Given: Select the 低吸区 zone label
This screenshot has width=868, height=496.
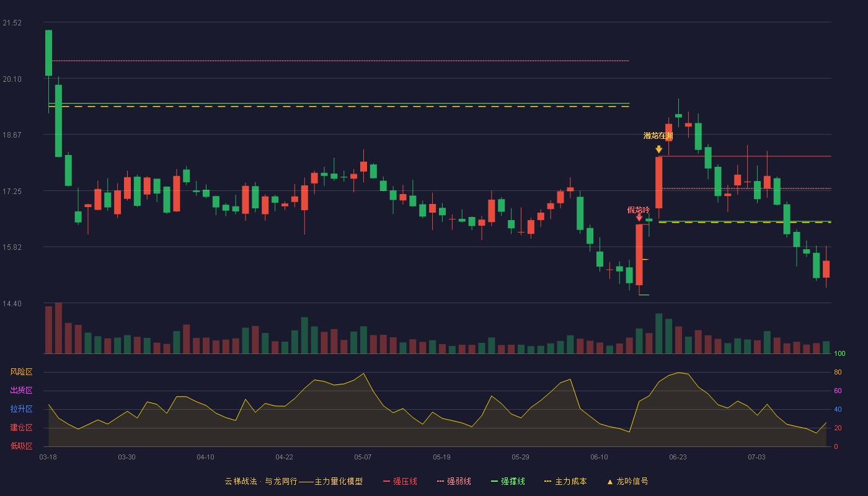Looking at the screenshot, I should coord(21,446).
